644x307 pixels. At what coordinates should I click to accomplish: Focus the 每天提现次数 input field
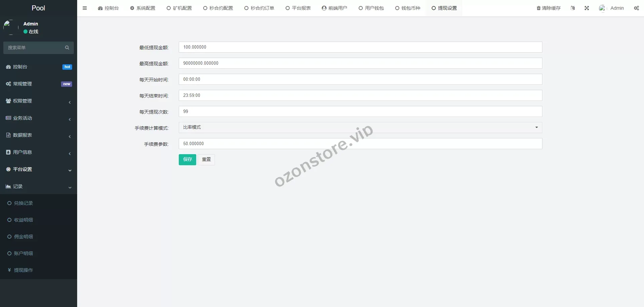pos(360,112)
